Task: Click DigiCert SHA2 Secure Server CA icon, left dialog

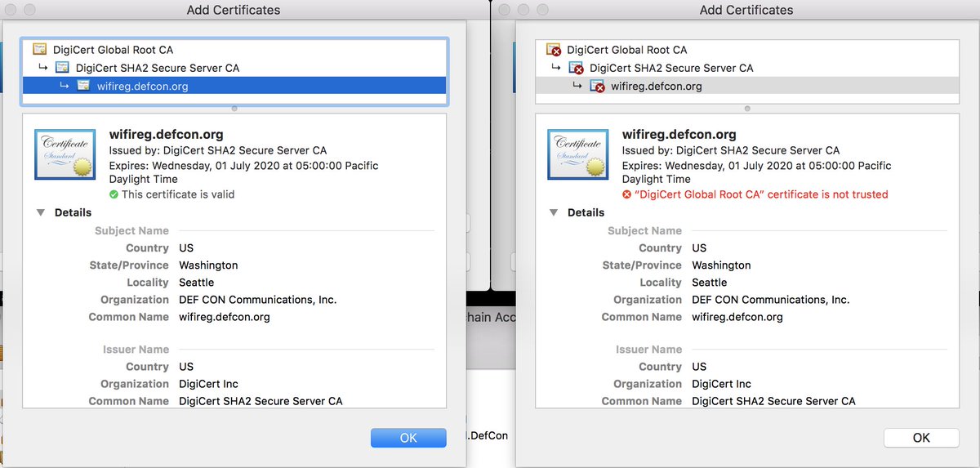Action: (62, 68)
